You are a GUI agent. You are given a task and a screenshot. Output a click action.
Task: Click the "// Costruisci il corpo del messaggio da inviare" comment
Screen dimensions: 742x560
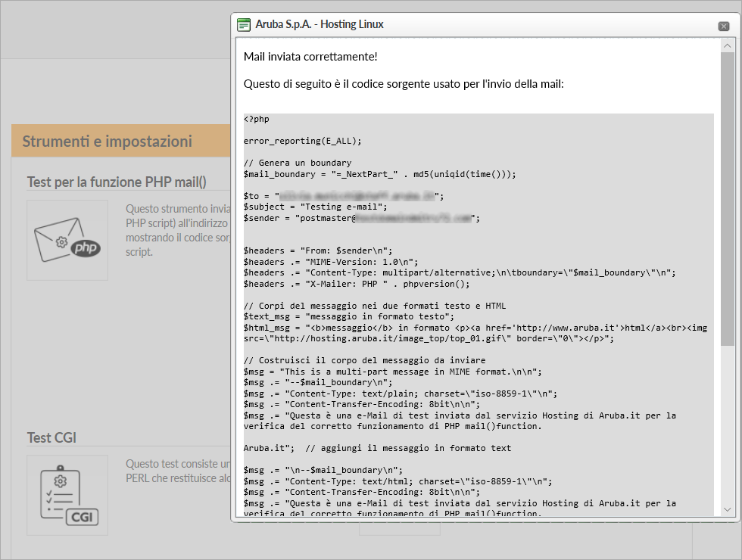click(364, 360)
